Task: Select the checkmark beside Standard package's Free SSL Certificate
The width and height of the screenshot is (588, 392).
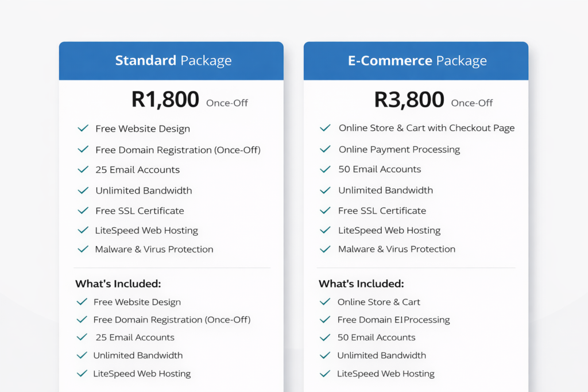Action: point(83,211)
